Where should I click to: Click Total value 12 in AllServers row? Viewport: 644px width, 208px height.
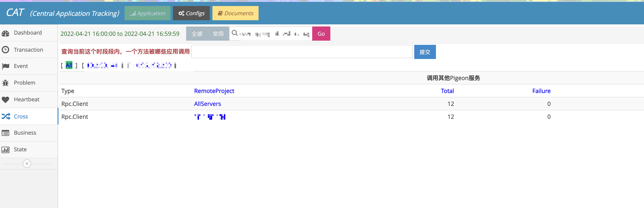tap(451, 104)
